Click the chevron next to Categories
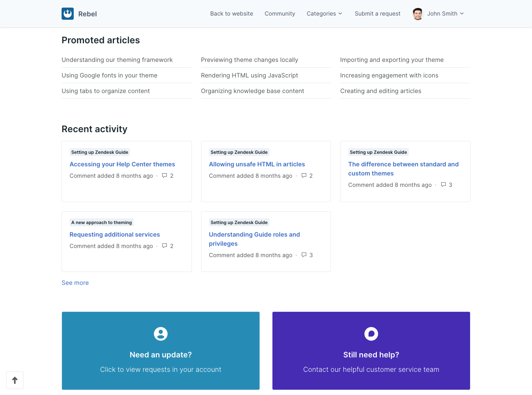 (340, 14)
